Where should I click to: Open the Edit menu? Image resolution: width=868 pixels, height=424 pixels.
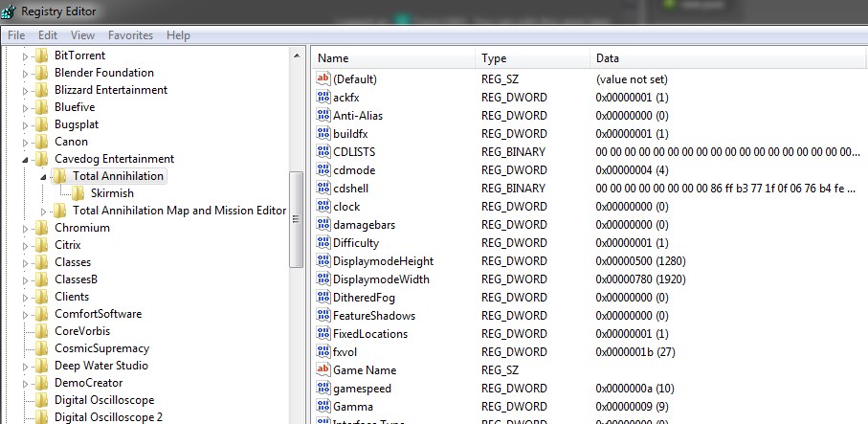pos(48,34)
